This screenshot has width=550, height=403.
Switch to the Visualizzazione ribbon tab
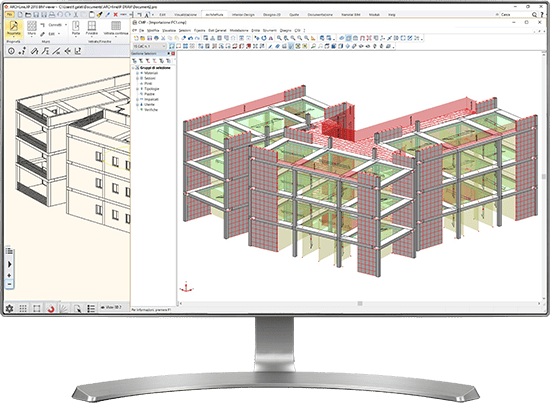coord(186,15)
